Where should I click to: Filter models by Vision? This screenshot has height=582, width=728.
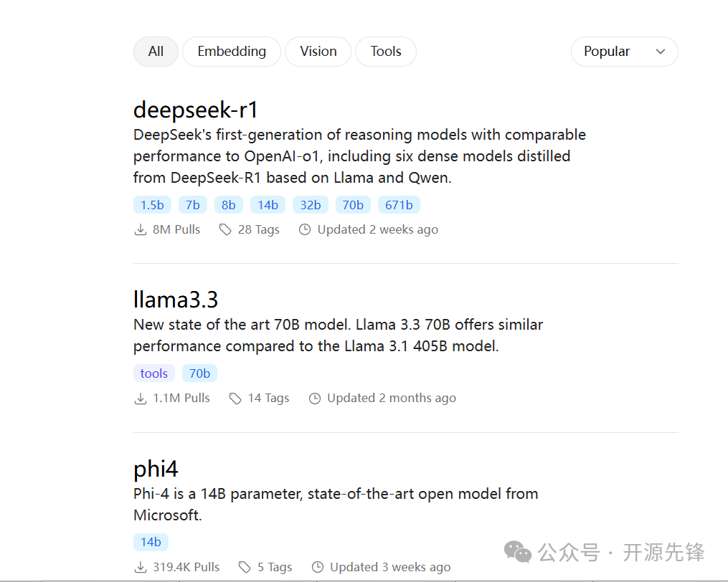click(318, 52)
